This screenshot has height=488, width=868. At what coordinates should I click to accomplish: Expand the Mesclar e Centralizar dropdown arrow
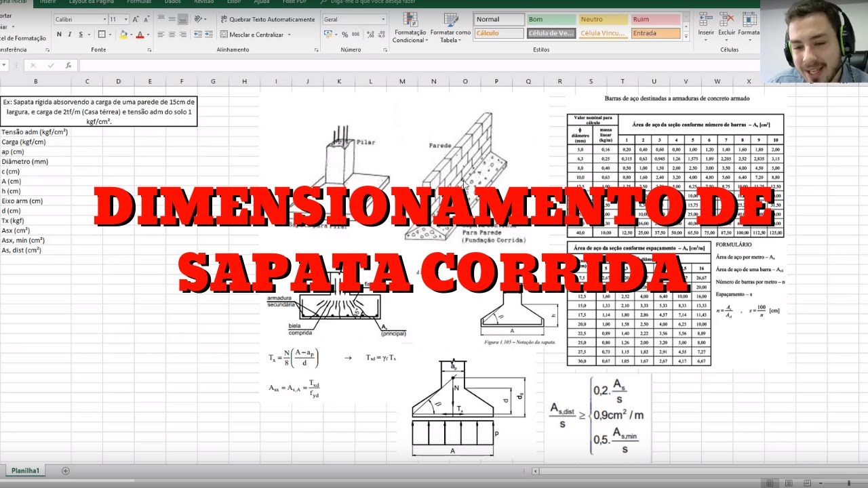[290, 35]
